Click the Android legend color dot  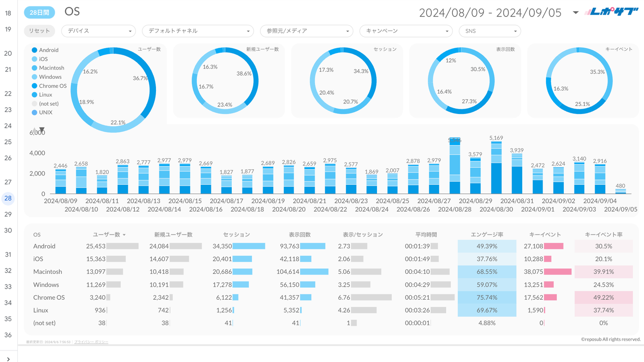[34, 50]
